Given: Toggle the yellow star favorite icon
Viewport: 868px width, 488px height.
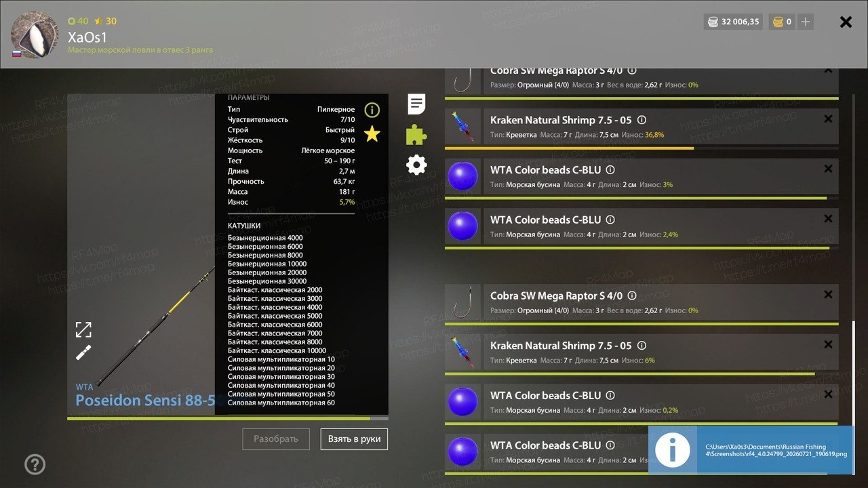Looking at the screenshot, I should [372, 134].
